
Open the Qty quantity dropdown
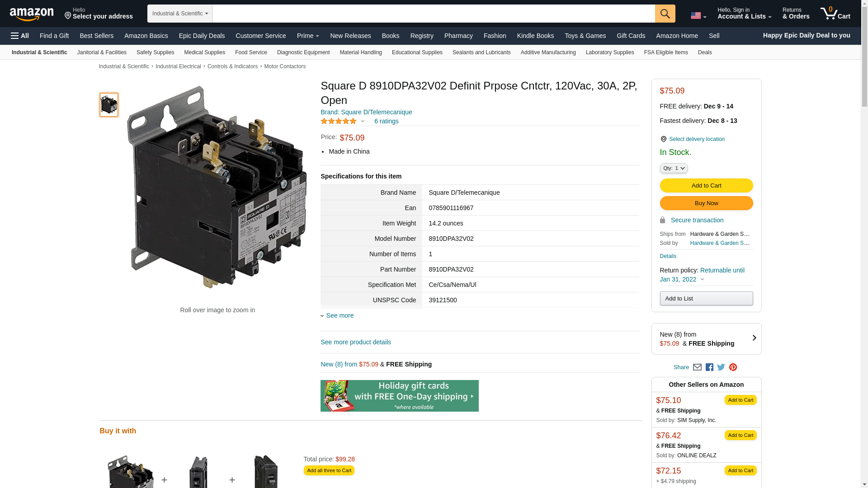tap(674, 168)
